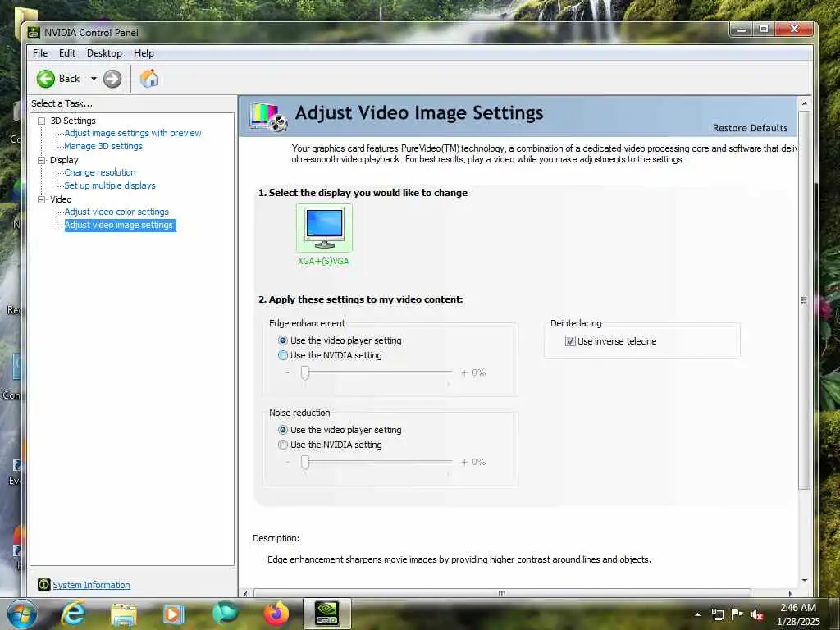This screenshot has height=630, width=840.
Task: Click the gray Forward arrow icon
Action: (x=112, y=79)
